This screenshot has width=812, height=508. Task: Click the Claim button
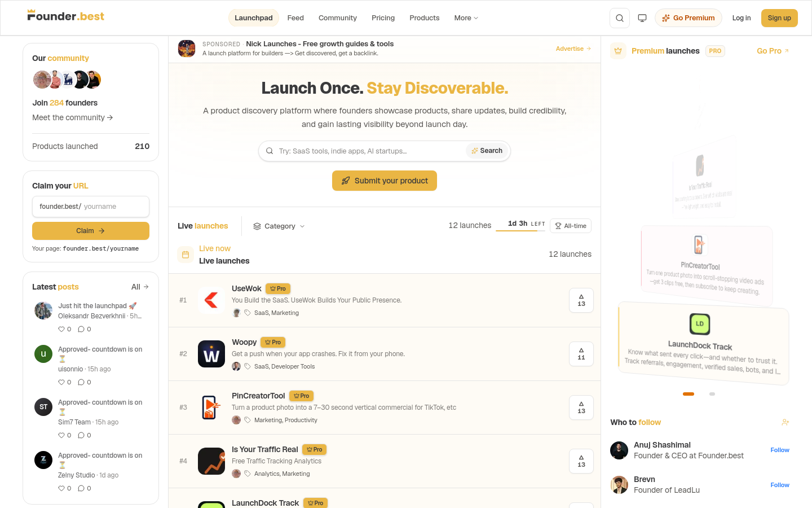(91, 231)
